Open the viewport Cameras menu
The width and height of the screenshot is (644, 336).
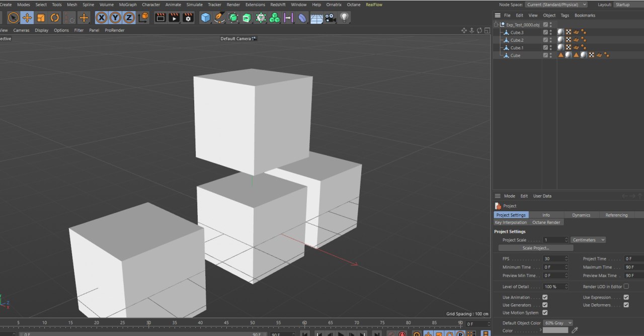pos(21,30)
